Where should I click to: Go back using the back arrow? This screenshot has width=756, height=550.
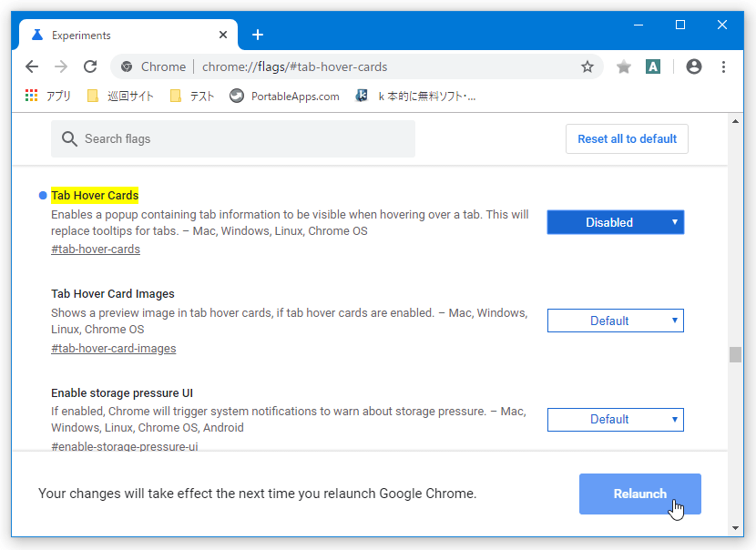pos(32,66)
